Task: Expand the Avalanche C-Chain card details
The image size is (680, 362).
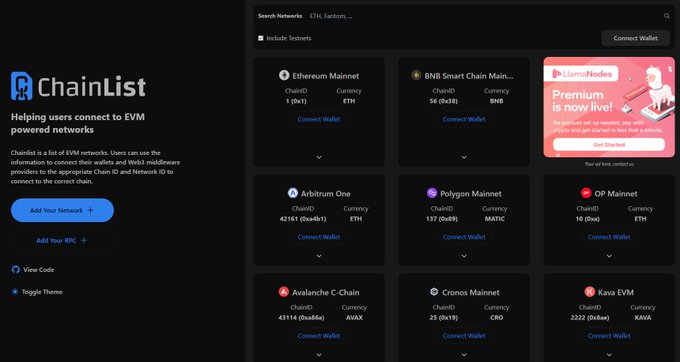Action: tap(319, 355)
